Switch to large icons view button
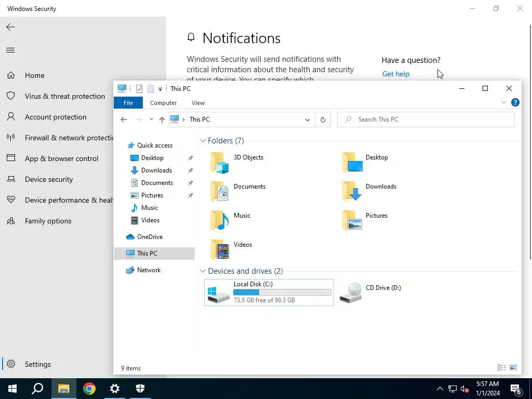 point(513,367)
